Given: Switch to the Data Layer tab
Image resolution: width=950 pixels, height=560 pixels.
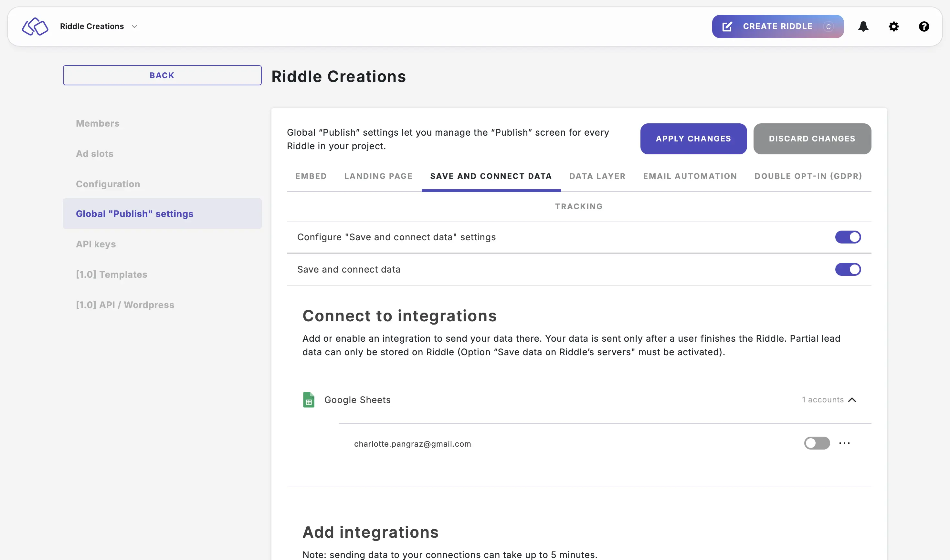Looking at the screenshot, I should [x=597, y=176].
